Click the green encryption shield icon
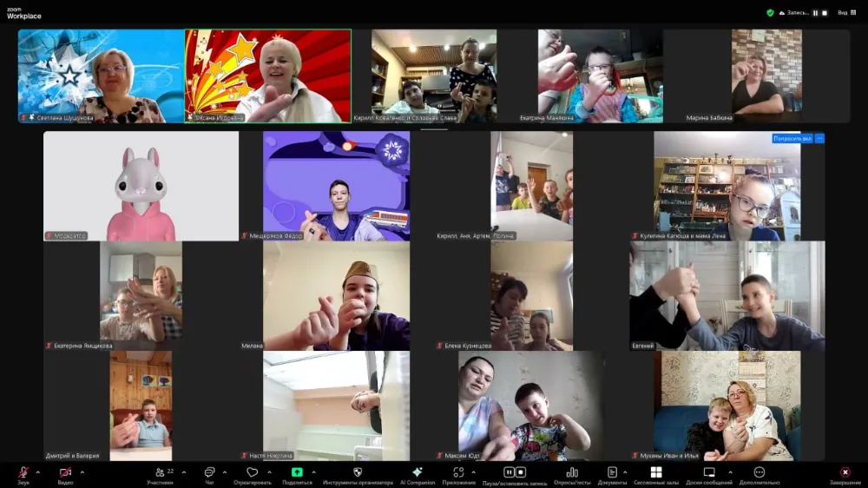868x488 pixels. pos(770,13)
